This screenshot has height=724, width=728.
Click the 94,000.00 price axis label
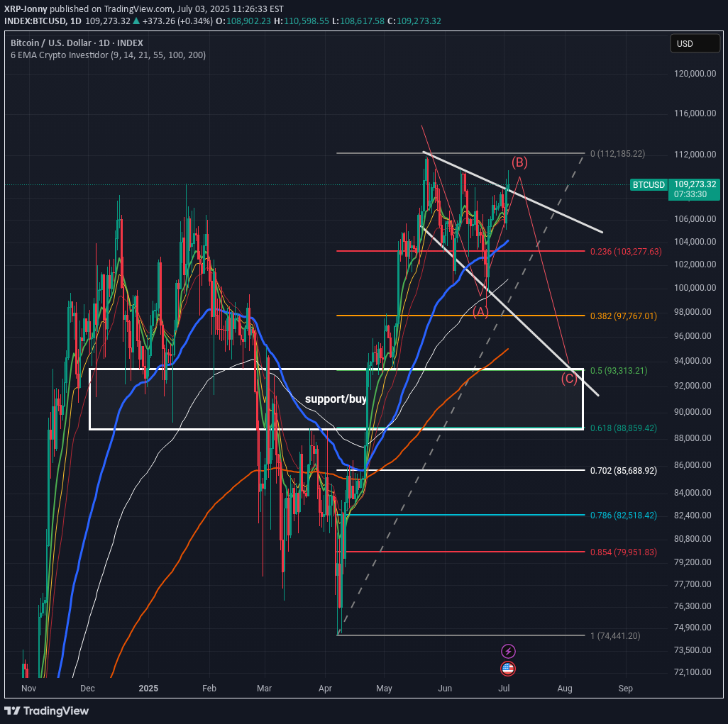(x=693, y=361)
